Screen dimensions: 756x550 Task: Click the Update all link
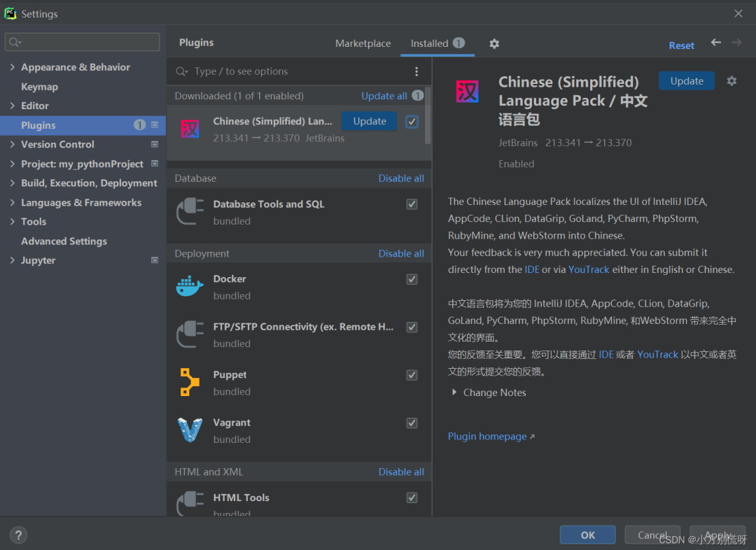pos(384,96)
